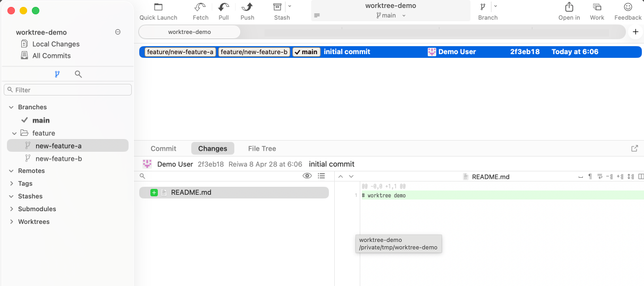Select the worktree-demo repository tab

189,32
